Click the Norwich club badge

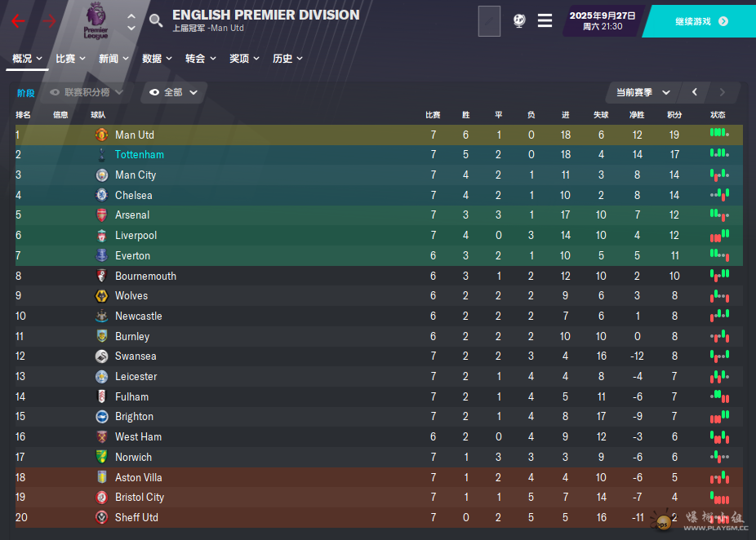coord(102,457)
